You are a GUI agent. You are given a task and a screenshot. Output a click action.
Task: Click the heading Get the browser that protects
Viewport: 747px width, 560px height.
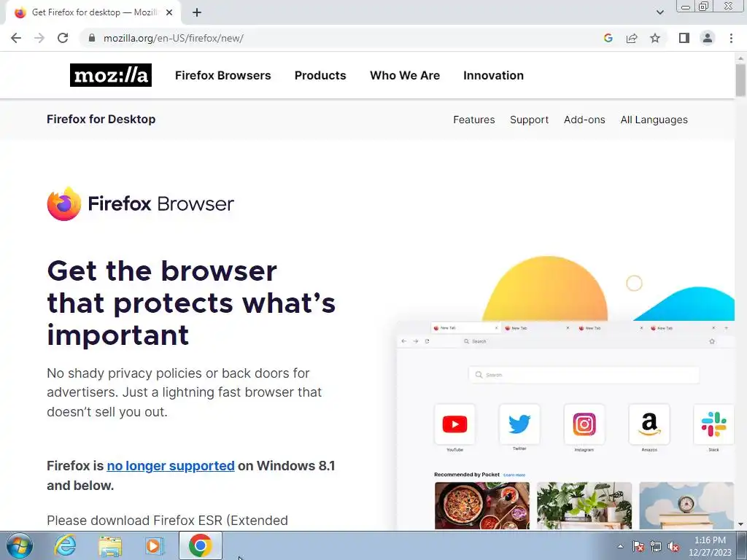point(191,303)
